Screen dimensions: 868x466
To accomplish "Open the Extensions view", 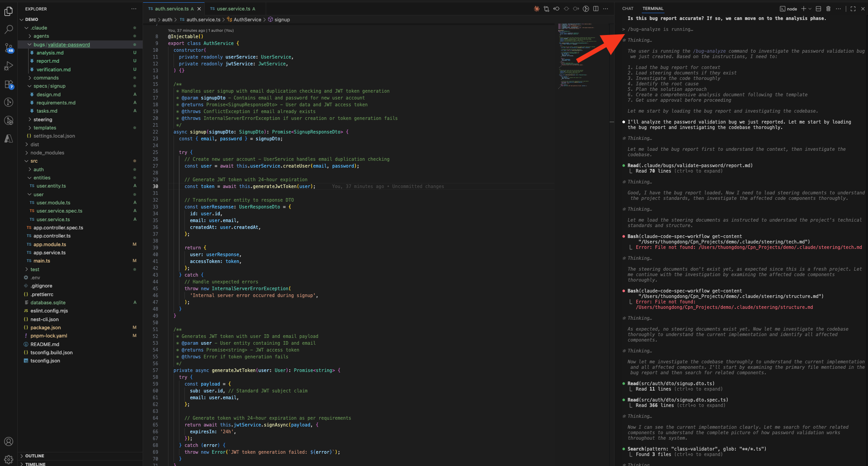I will click(9, 84).
